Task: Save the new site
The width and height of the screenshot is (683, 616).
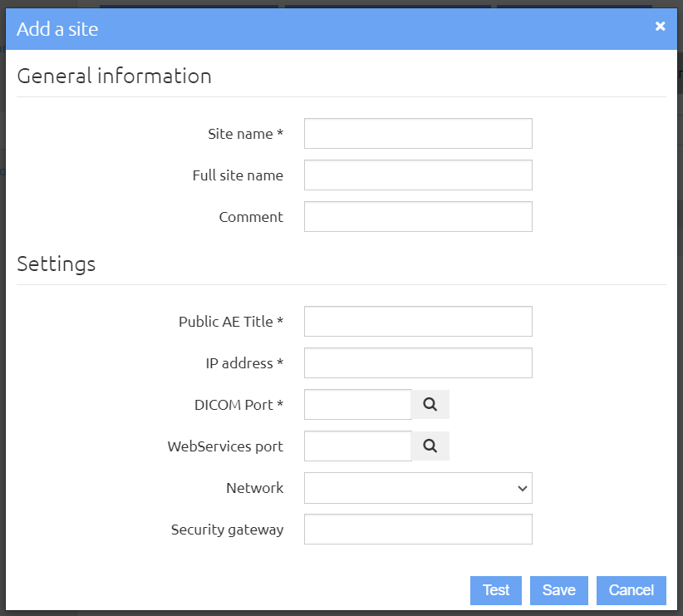Action: tap(559, 590)
